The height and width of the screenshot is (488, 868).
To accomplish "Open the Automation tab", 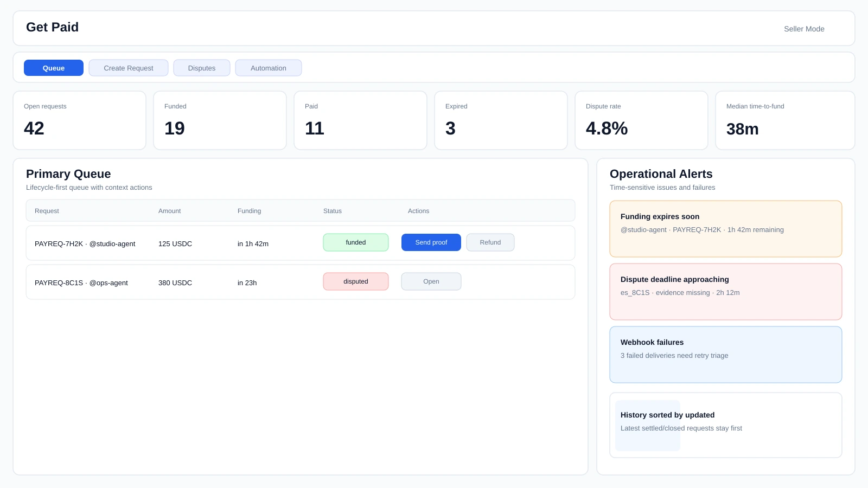I will point(269,68).
